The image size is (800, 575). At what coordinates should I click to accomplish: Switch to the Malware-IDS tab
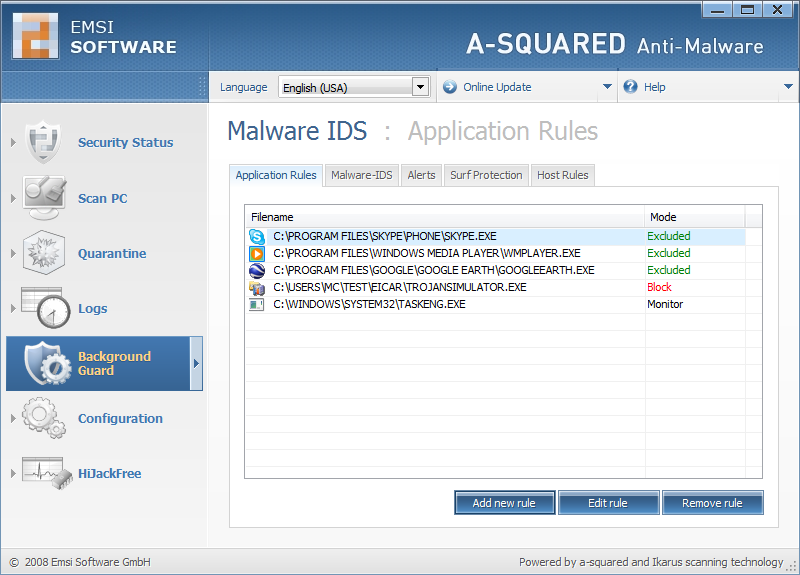click(361, 175)
